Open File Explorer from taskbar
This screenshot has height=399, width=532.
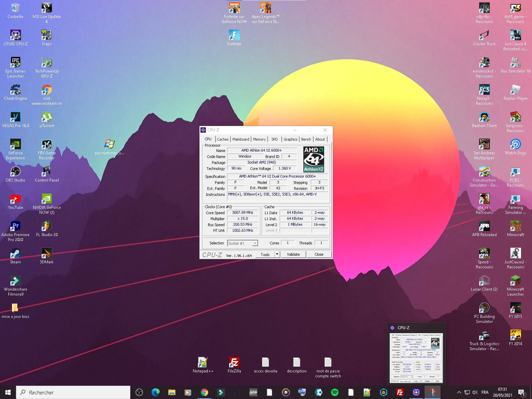point(172,392)
